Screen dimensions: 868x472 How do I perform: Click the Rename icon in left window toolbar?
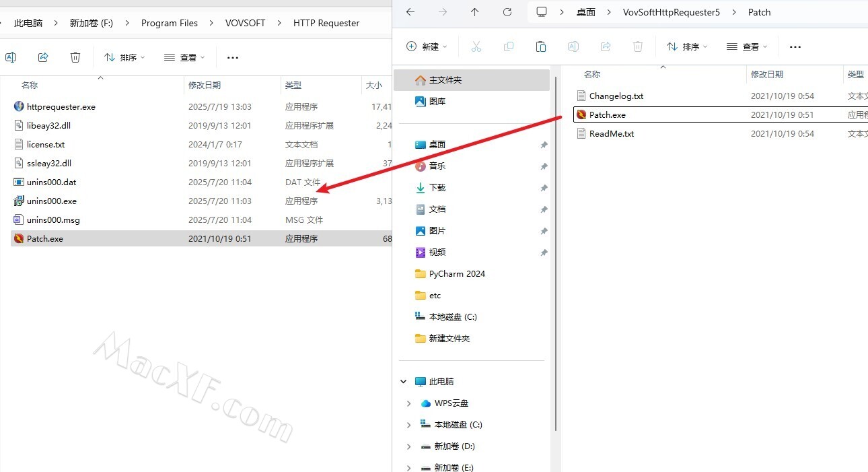[x=11, y=57]
